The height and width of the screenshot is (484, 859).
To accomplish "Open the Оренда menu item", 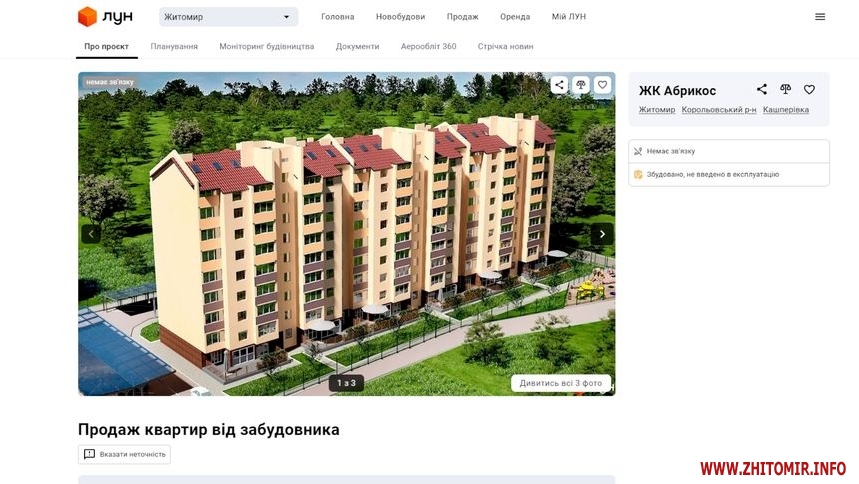I will pyautogui.click(x=515, y=17).
